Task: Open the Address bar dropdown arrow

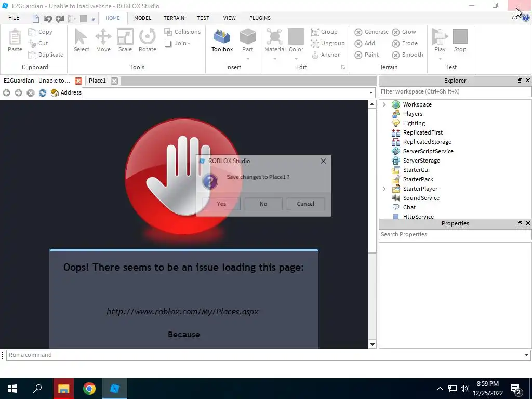Action: tap(371, 92)
